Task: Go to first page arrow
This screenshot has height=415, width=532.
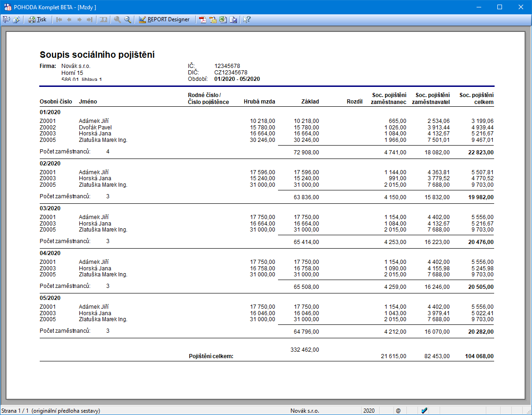Action: click(59, 20)
